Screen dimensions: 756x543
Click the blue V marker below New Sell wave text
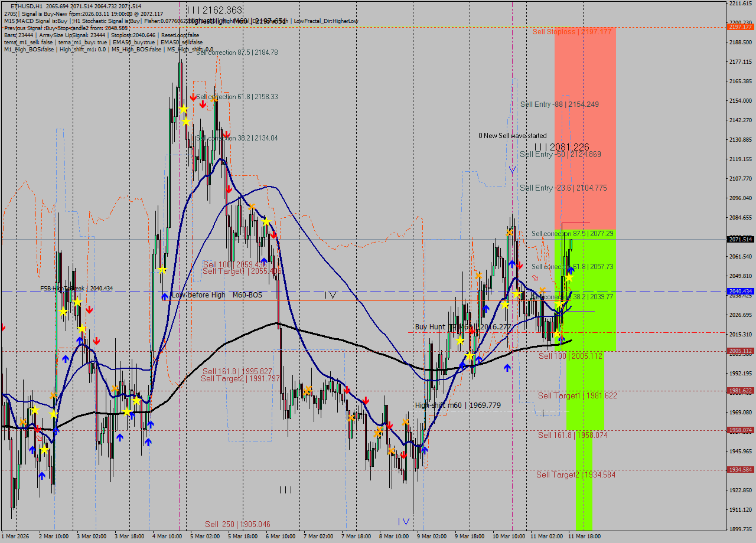tap(512, 169)
